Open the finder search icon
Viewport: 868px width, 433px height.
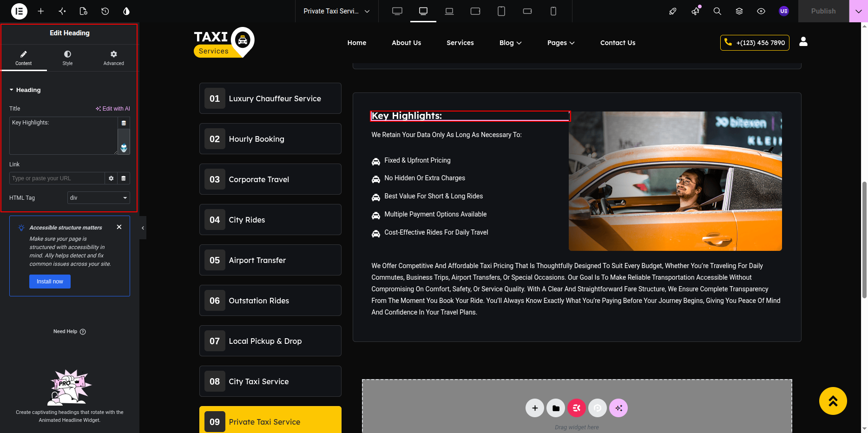(x=717, y=11)
